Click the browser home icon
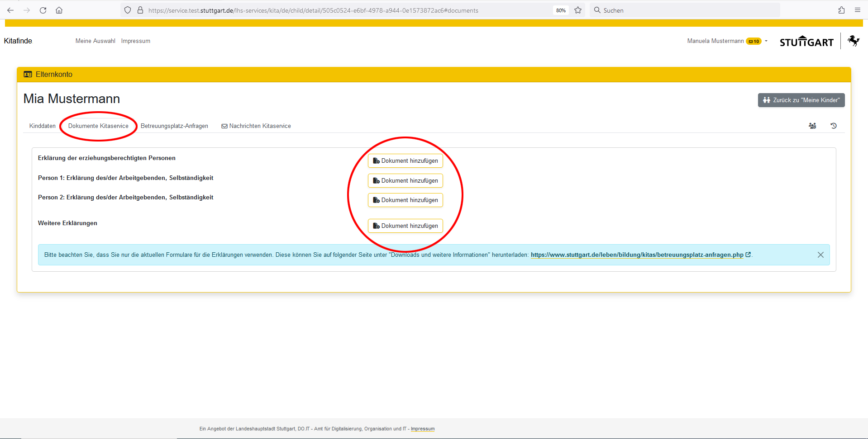Image resolution: width=868 pixels, height=439 pixels. tap(59, 10)
